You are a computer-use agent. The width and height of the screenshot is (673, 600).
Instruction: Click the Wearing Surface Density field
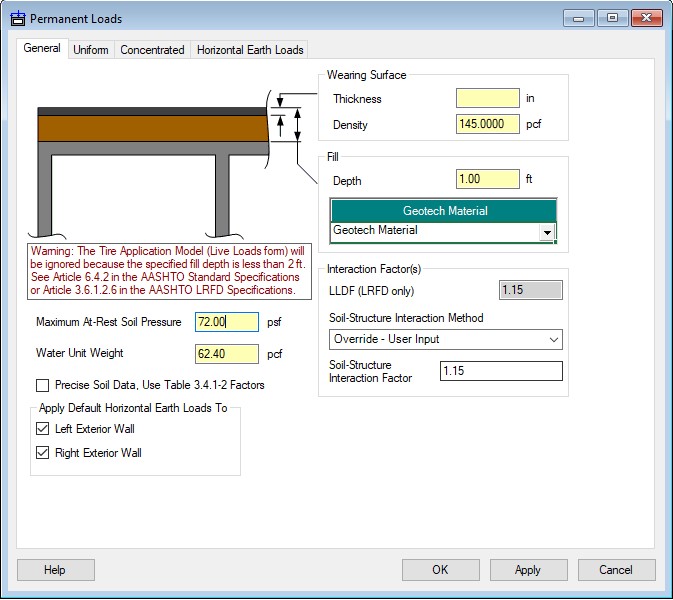pos(488,124)
